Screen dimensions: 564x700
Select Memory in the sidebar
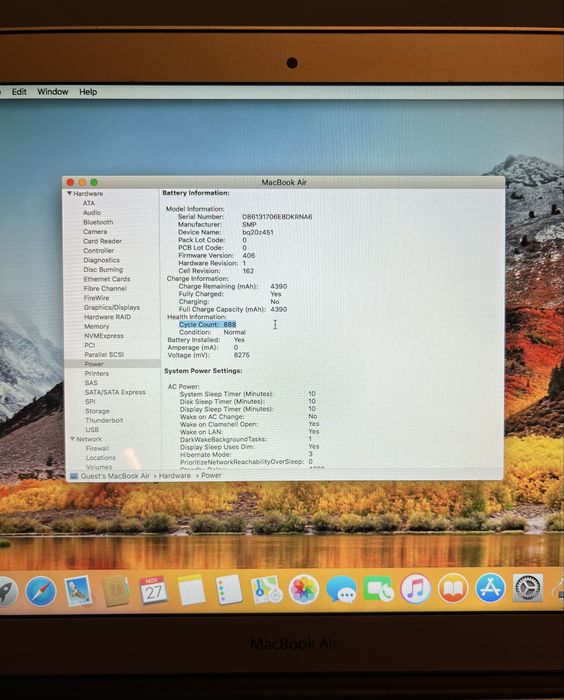[x=96, y=326]
